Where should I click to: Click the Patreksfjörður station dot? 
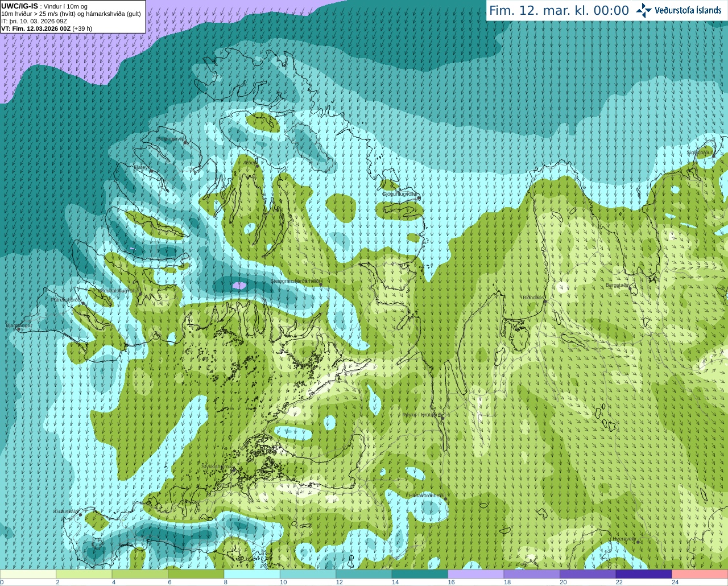click(x=84, y=303)
